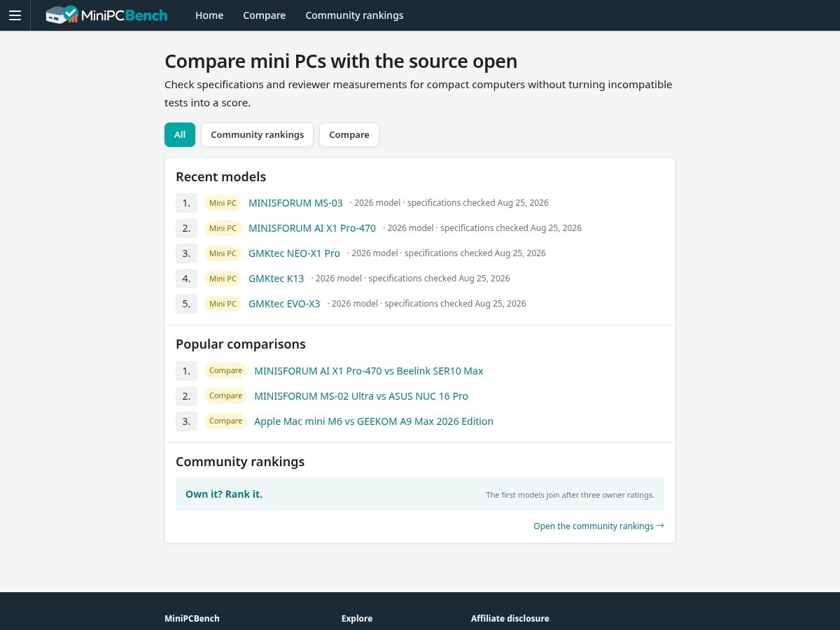The height and width of the screenshot is (630, 840).
Task: Open the hamburger menu icon
Action: pyautogui.click(x=15, y=15)
